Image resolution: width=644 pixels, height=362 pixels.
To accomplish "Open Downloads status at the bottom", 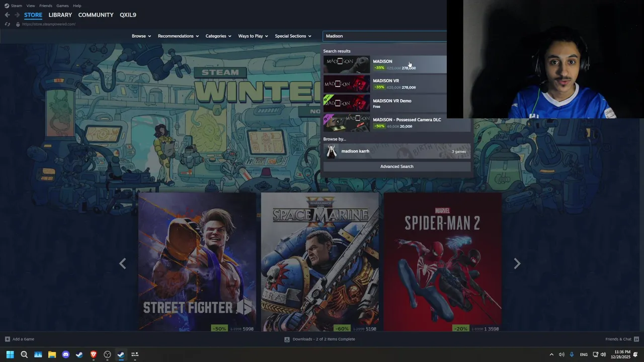I will [x=324, y=339].
